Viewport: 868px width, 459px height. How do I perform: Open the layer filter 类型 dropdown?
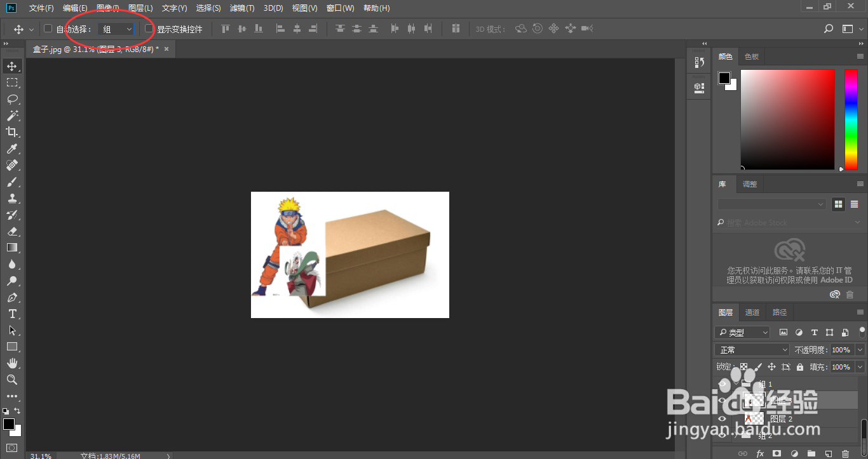(x=742, y=332)
